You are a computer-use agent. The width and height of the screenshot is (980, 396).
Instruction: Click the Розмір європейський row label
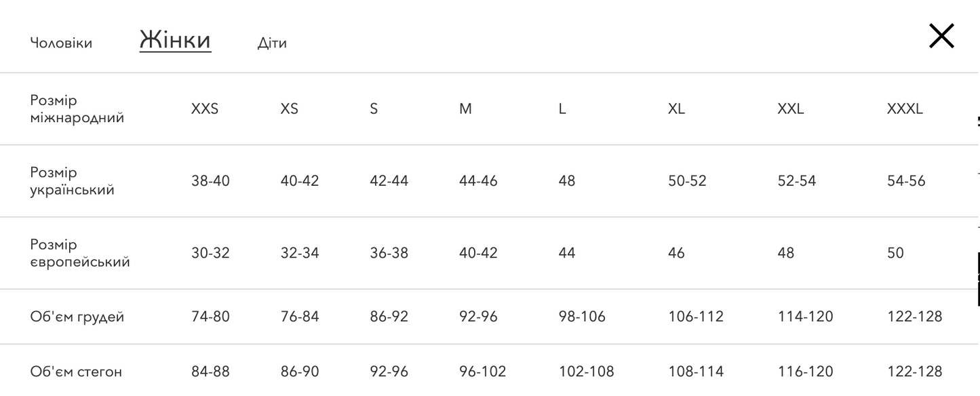click(x=80, y=253)
